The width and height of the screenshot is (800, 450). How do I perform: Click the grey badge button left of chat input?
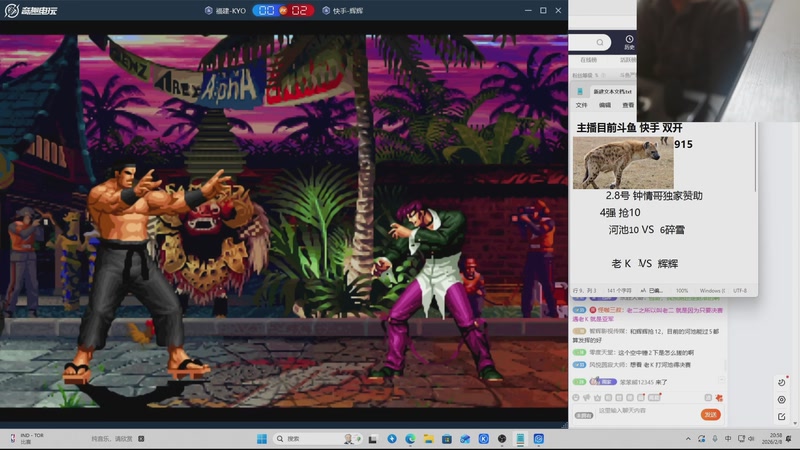point(584,415)
